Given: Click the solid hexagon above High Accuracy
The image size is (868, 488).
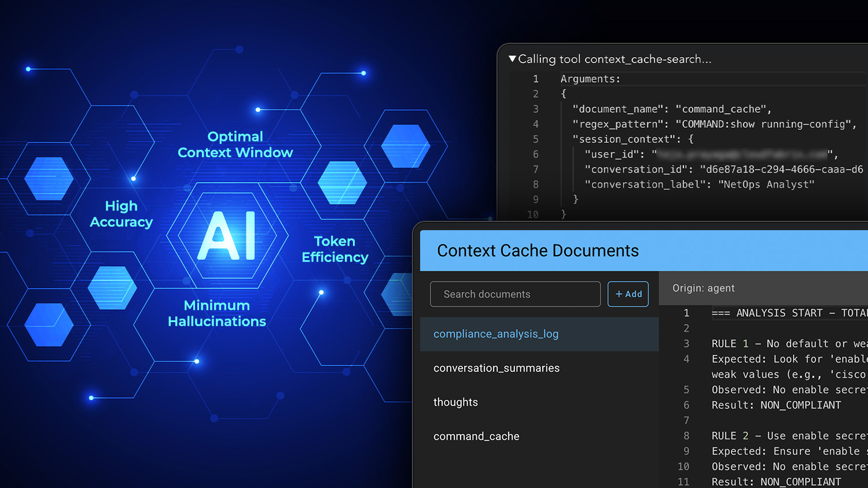Looking at the screenshot, I should click(49, 179).
